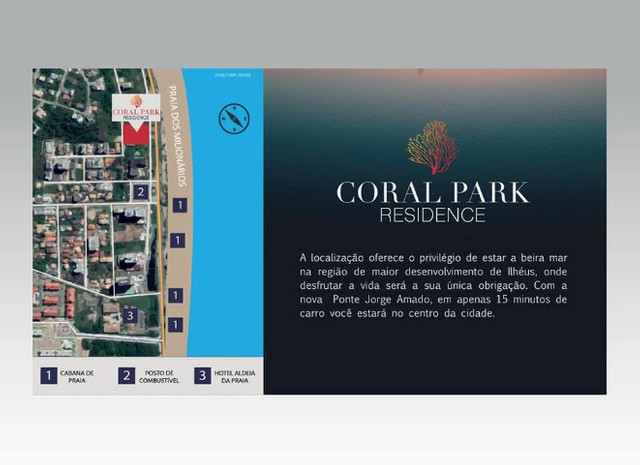Screen dimensions: 640x465
Task: Click the 'POSTO DE COMBUSTÍVEL' legend text
Action: 159,376
